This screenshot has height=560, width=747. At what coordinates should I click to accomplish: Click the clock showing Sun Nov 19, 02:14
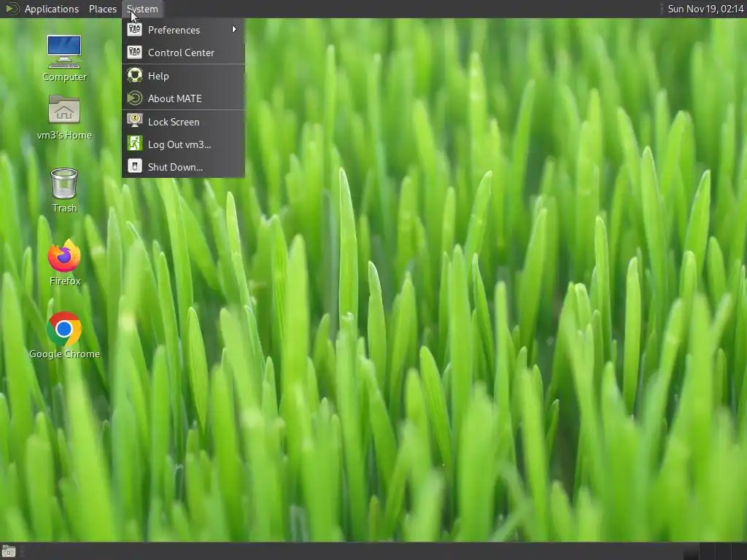tap(705, 9)
